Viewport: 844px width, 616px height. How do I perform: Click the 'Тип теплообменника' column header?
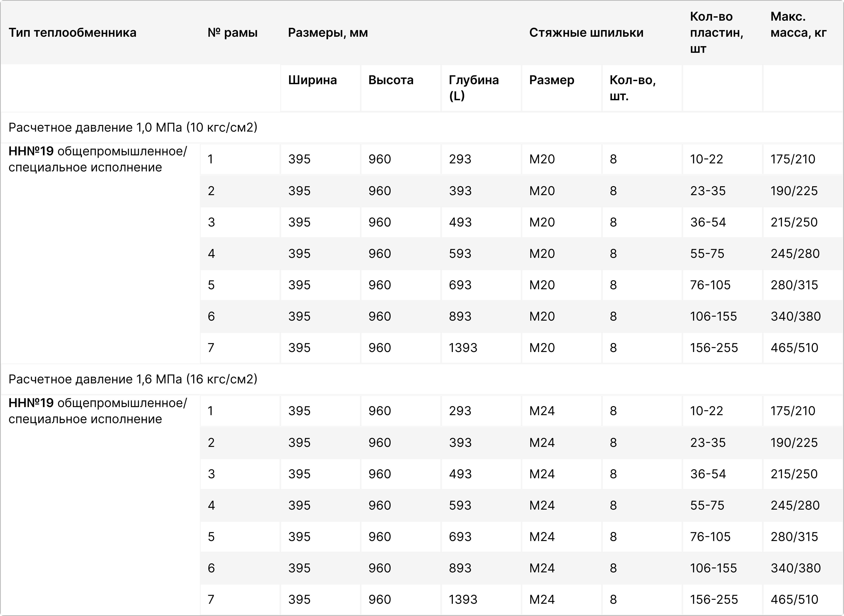[72, 33]
